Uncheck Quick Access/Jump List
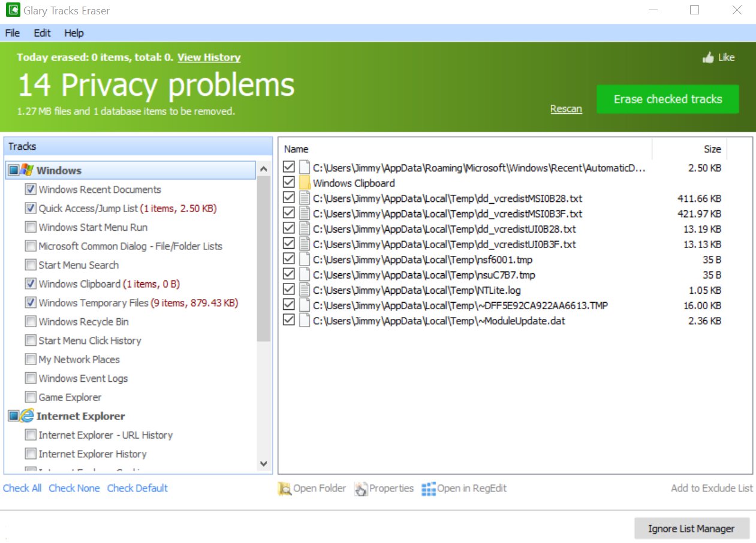 click(30, 209)
